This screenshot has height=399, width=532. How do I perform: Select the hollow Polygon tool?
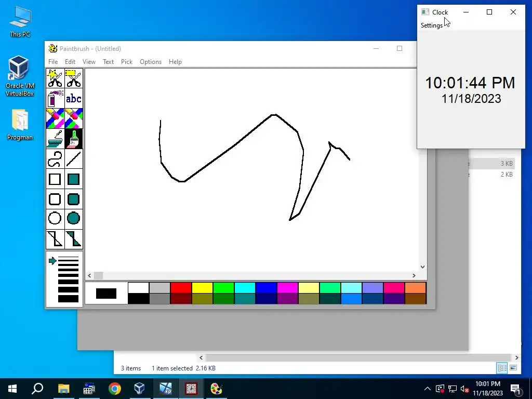[x=55, y=239]
